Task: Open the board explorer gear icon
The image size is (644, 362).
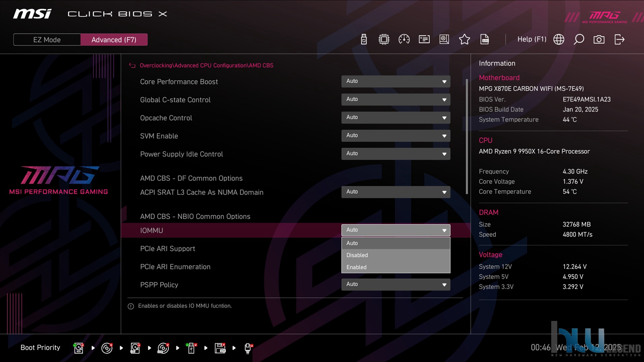Action: click(x=444, y=39)
